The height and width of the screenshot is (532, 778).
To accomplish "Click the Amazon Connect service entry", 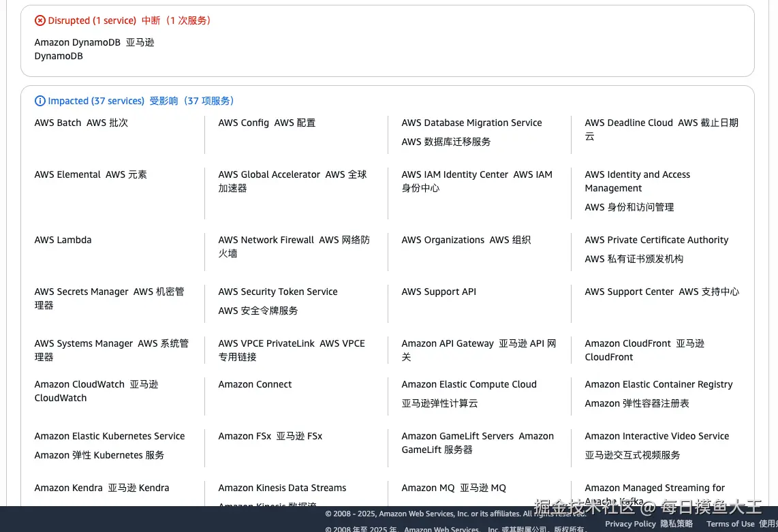I will tap(255, 385).
